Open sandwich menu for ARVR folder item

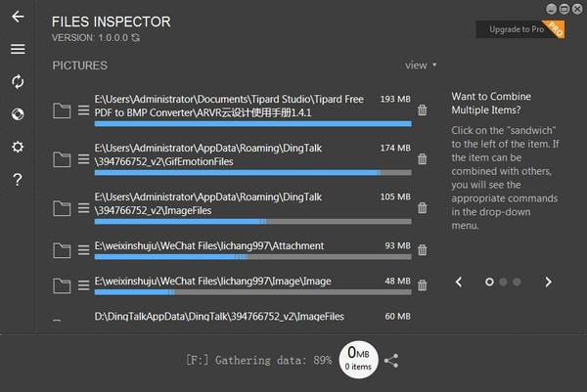84,110
